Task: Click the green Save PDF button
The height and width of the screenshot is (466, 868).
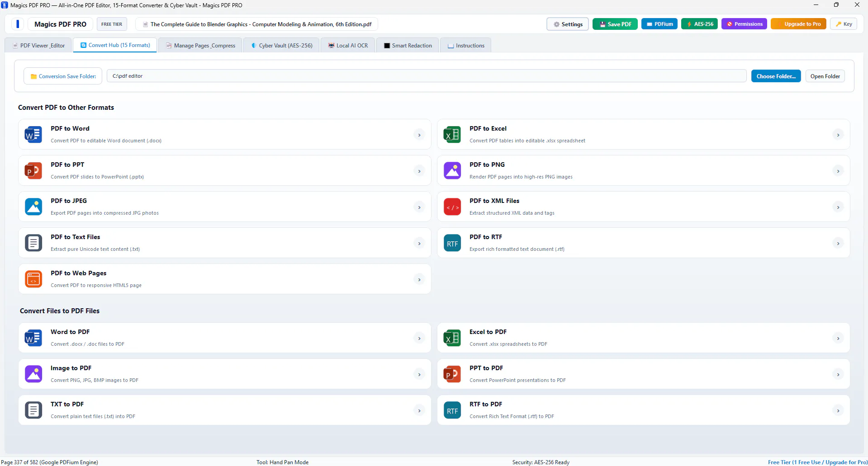Action: tap(615, 24)
